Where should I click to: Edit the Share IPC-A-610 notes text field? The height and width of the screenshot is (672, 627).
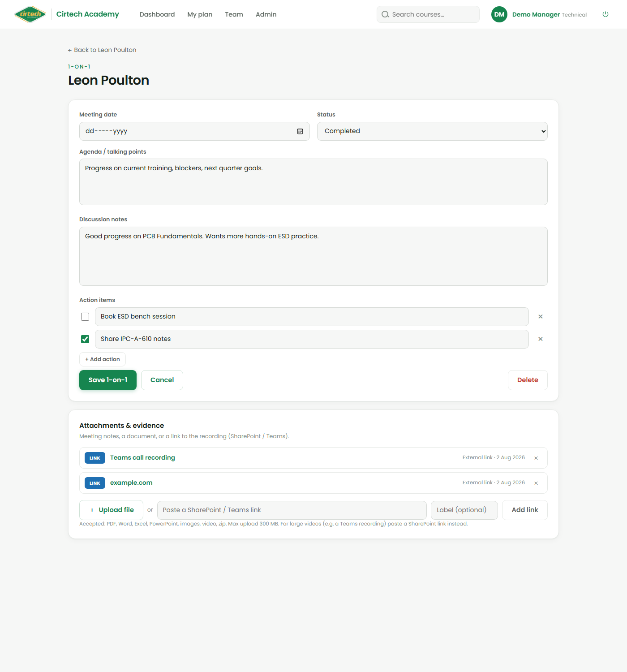tap(312, 339)
